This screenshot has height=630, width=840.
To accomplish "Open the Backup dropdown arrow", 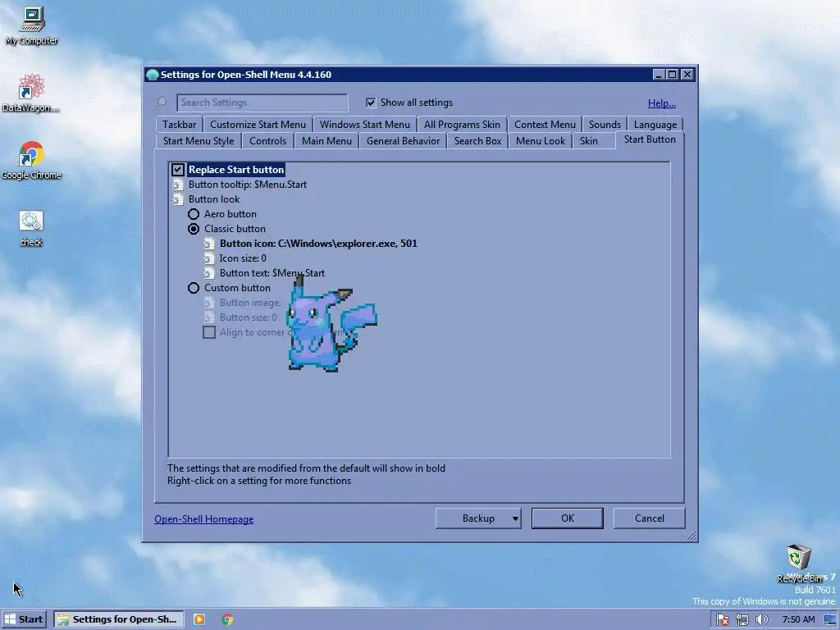I will click(515, 518).
